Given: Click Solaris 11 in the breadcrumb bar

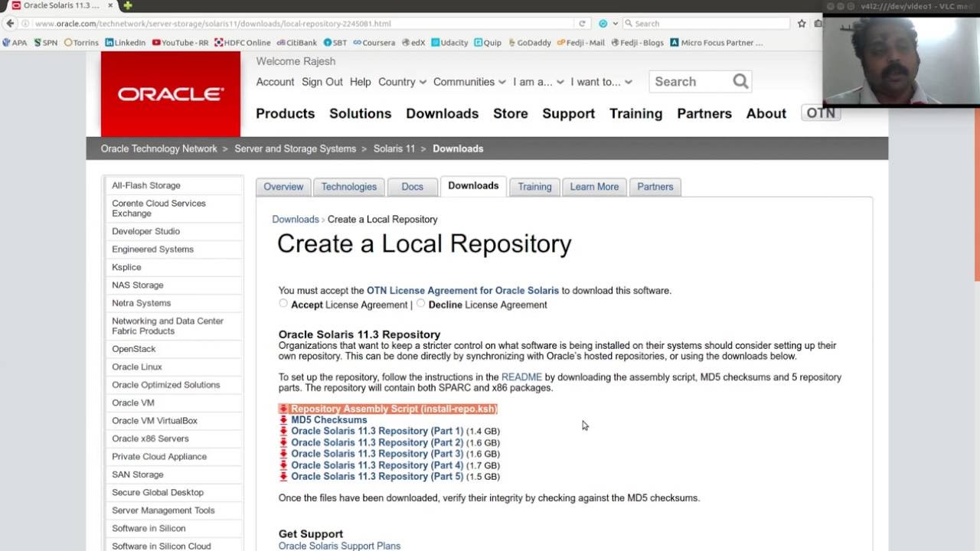Looking at the screenshot, I should tap(394, 148).
